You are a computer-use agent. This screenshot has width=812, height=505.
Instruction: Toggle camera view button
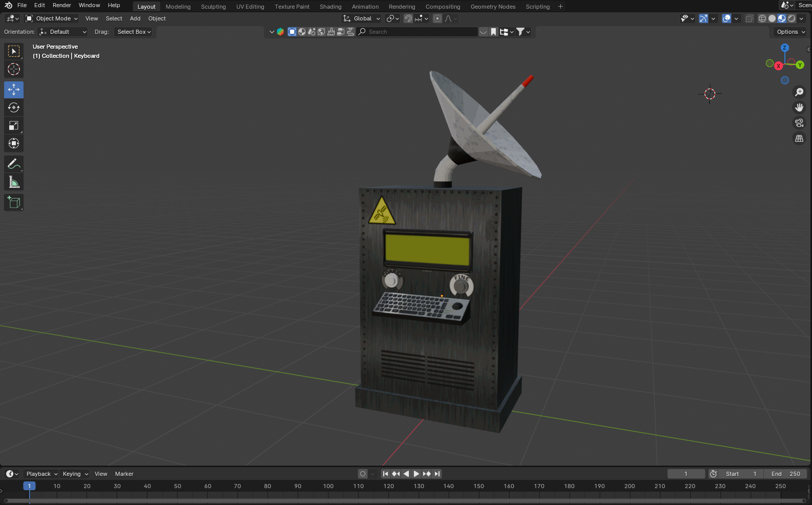(799, 123)
